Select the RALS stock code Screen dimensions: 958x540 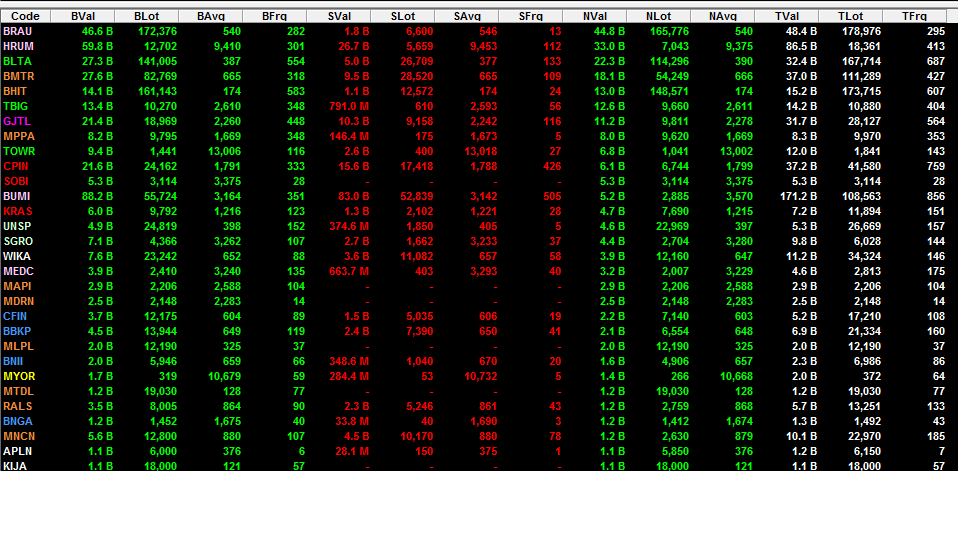point(18,406)
